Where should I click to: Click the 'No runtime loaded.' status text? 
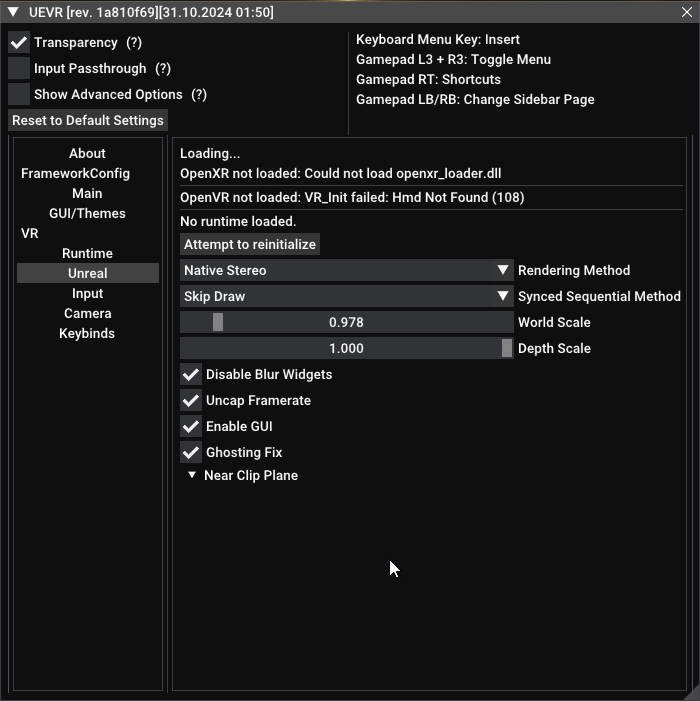[x=238, y=221]
